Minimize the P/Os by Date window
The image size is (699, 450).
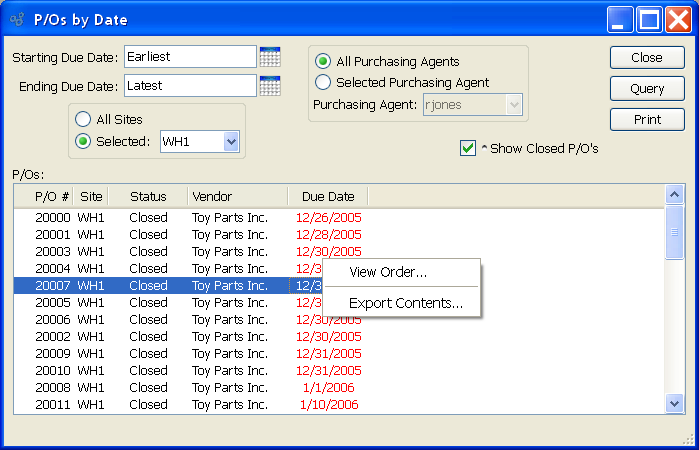coord(622,19)
